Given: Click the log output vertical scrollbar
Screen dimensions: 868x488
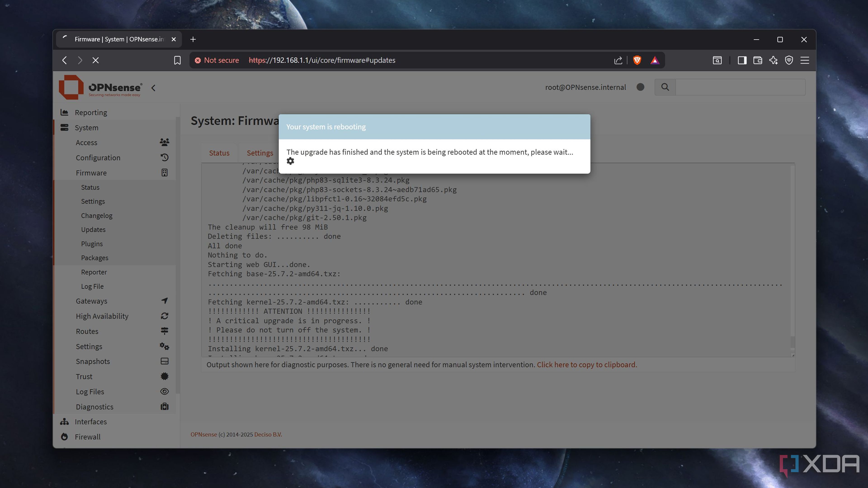Looking at the screenshot, I should coord(793,342).
